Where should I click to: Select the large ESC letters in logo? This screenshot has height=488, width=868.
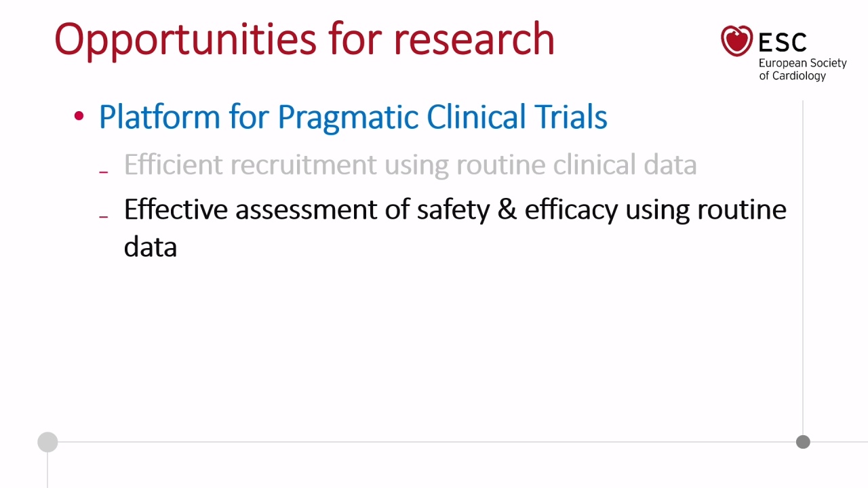[x=783, y=42]
